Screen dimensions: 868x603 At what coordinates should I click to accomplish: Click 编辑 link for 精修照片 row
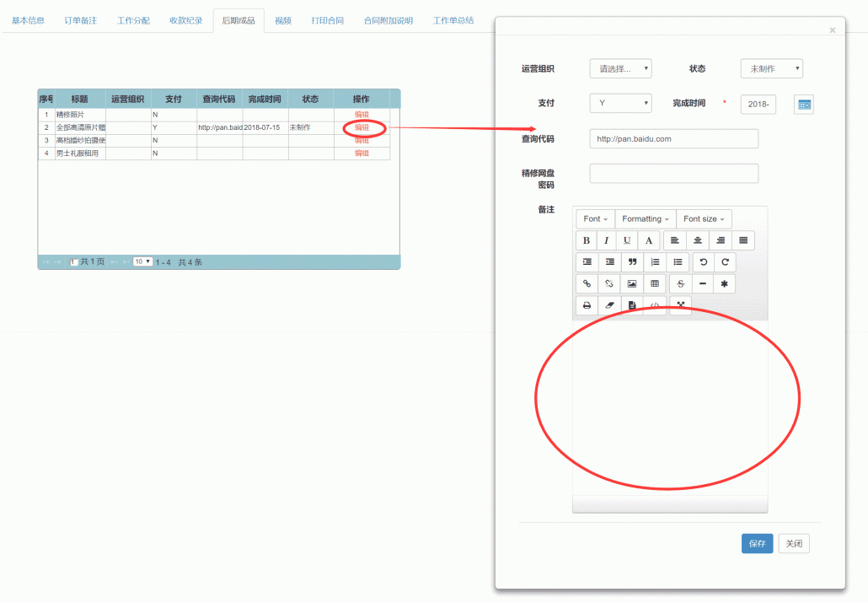(362, 114)
